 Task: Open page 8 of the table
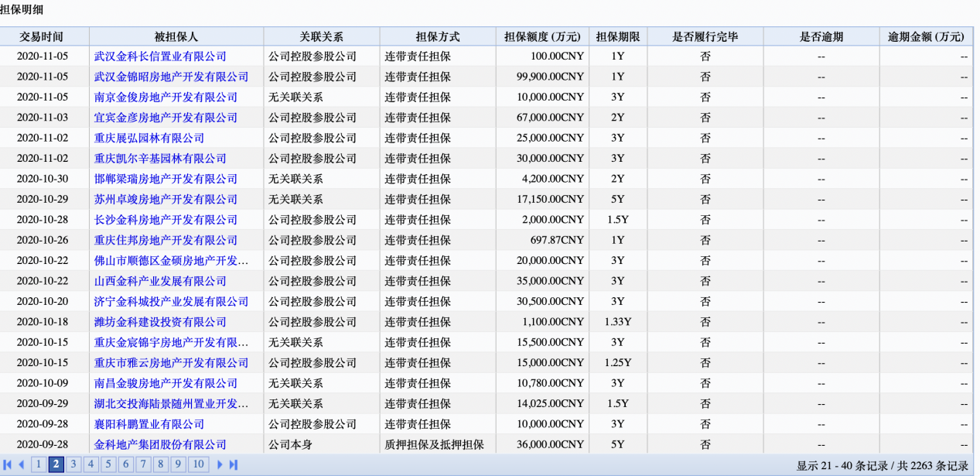click(x=161, y=464)
